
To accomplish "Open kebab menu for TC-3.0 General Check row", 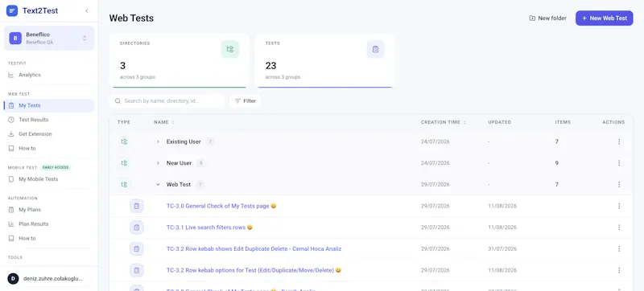I will click(x=619, y=206).
